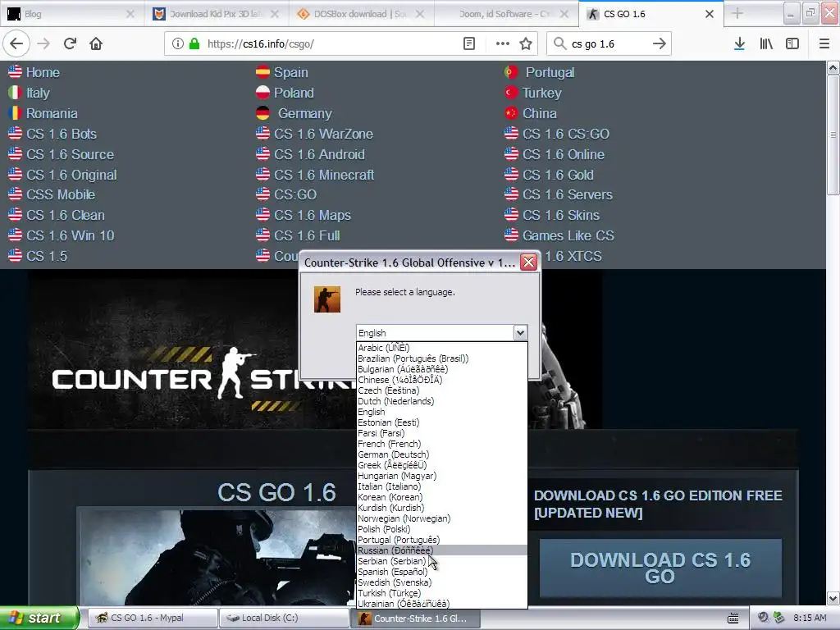This screenshot has width=840, height=630.
Task: Click the scrollbar down arrow
Action: point(833,598)
